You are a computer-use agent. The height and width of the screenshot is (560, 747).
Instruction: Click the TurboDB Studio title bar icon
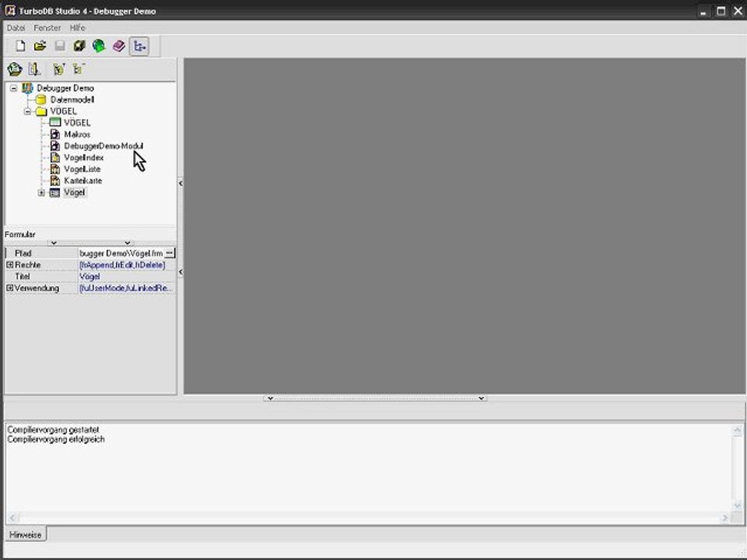click(x=10, y=10)
